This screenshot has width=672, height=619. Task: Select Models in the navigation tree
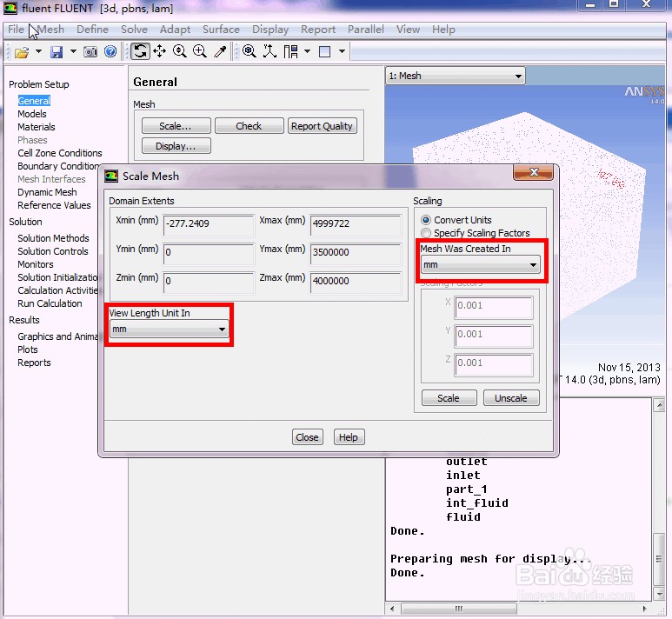click(32, 114)
